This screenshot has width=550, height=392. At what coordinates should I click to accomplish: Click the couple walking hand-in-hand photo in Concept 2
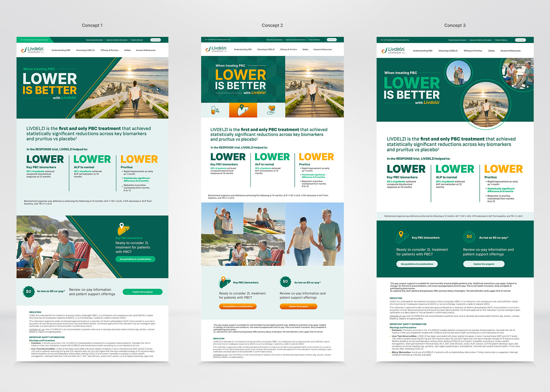[x=315, y=234]
